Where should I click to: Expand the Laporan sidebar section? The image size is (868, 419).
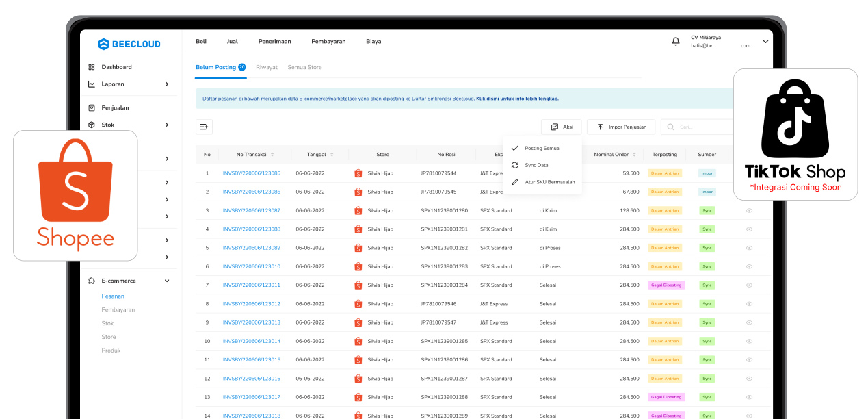pyautogui.click(x=167, y=84)
